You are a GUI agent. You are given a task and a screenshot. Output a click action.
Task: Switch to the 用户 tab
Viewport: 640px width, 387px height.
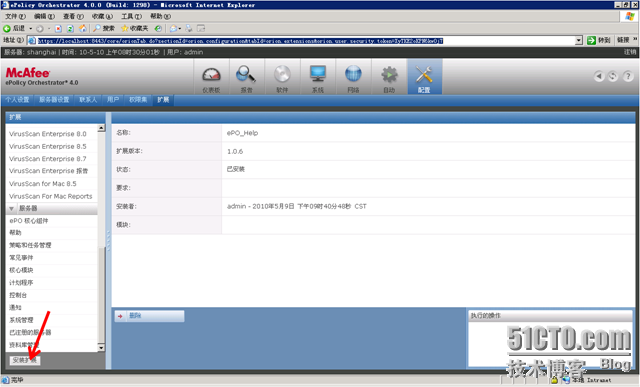[x=113, y=100]
